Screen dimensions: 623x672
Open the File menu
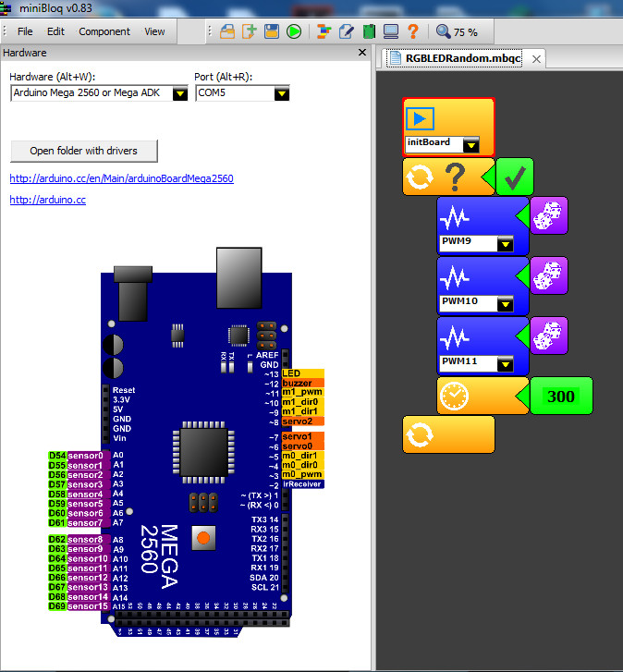point(25,31)
